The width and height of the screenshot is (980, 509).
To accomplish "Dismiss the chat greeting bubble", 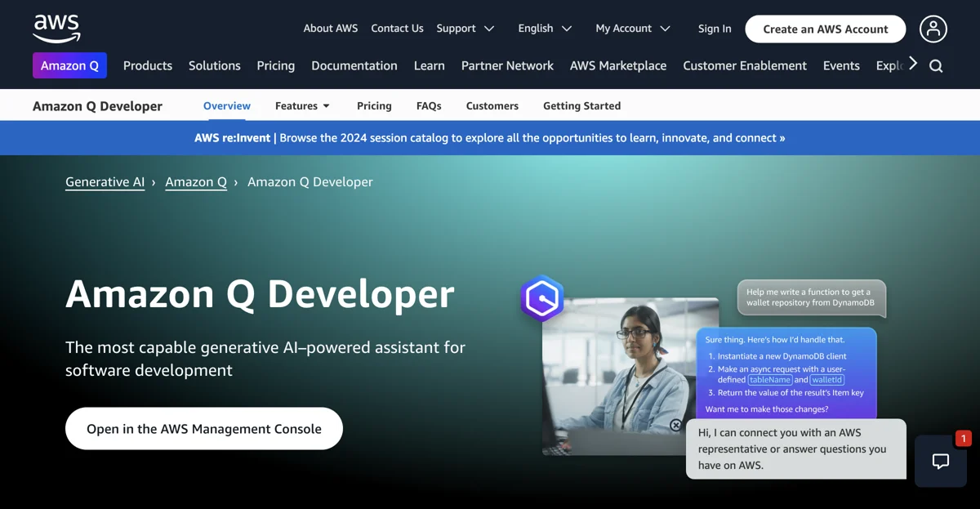I will [x=676, y=425].
